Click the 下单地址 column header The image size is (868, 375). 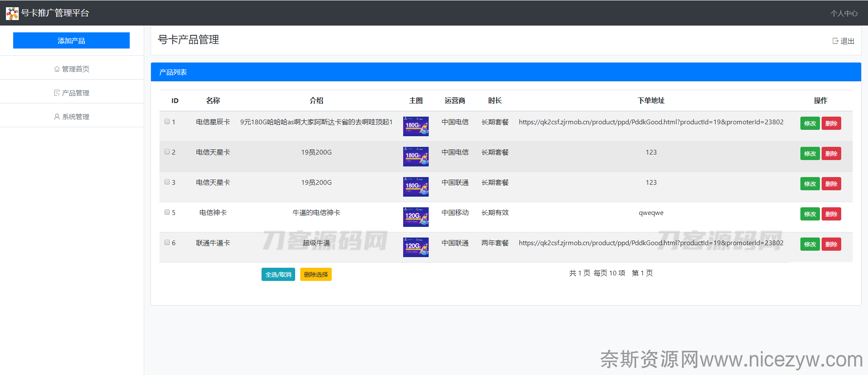click(x=651, y=100)
